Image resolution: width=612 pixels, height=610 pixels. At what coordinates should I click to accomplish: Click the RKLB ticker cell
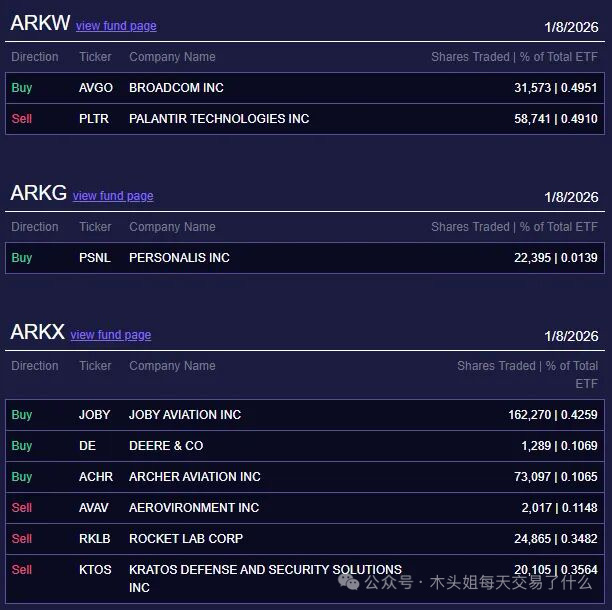click(94, 539)
